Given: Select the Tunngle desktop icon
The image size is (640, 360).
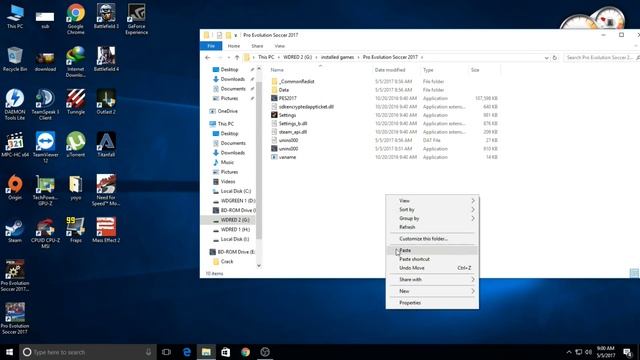Looking at the screenshot, I should [x=76, y=102].
